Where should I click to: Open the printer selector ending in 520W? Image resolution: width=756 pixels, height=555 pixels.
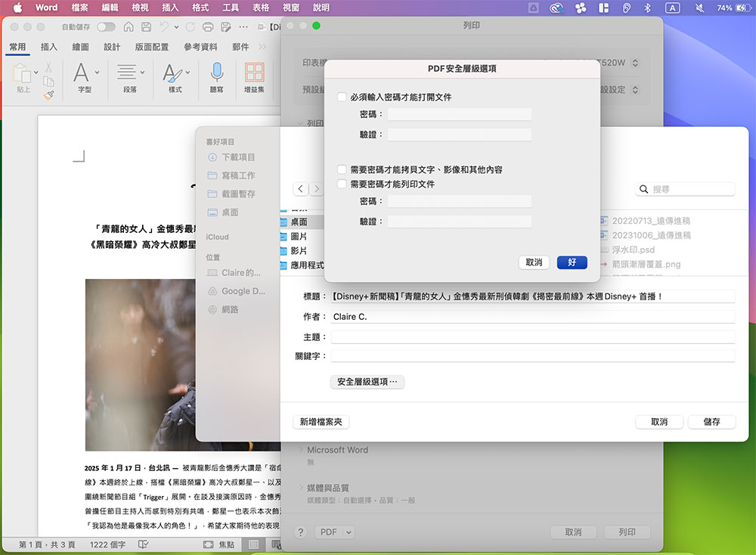pos(635,63)
